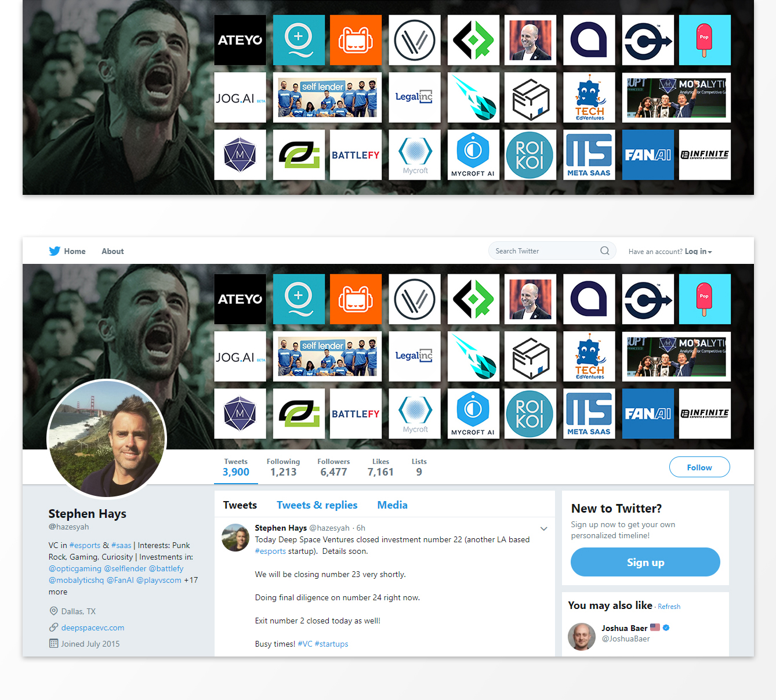The image size is (776, 700).
Task: Switch to the Tweets & replies tab
Action: click(x=317, y=505)
